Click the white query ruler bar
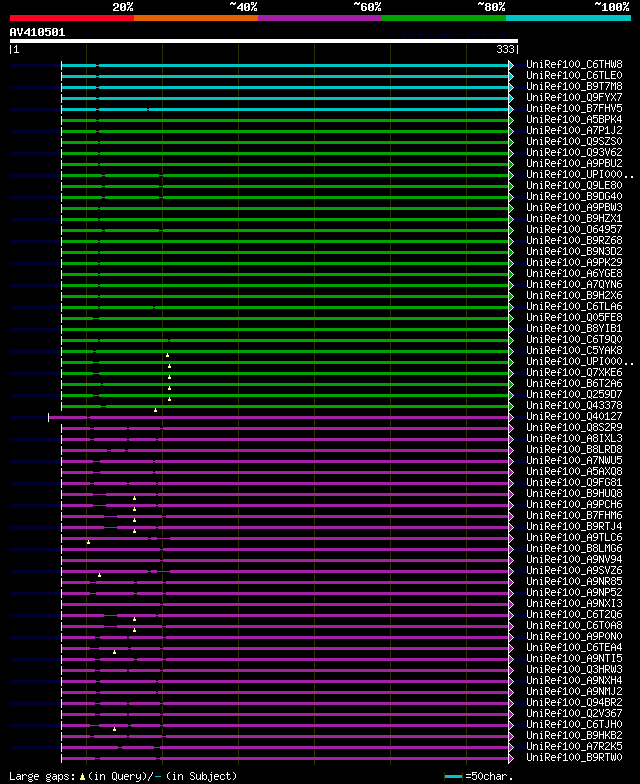This screenshot has height=784, width=640. point(264,41)
